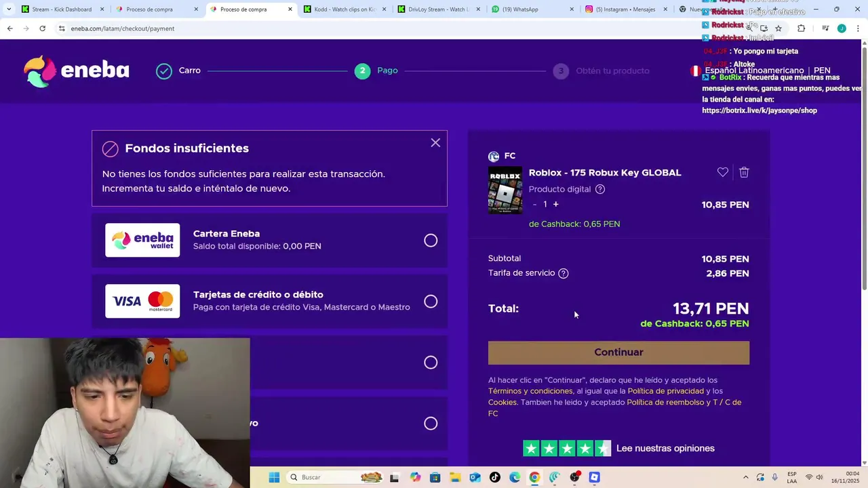Open Política de reembolso y T/C link
This screenshot has height=488, width=868.
point(614,408)
